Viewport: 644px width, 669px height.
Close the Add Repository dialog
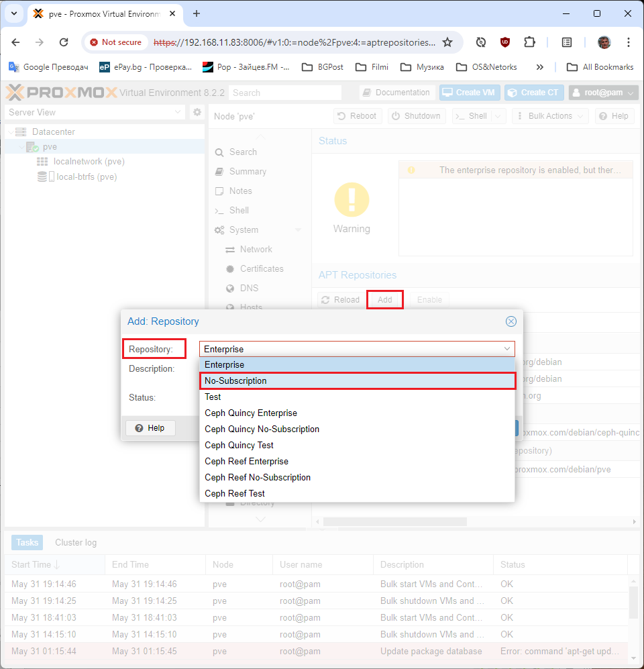[511, 321]
